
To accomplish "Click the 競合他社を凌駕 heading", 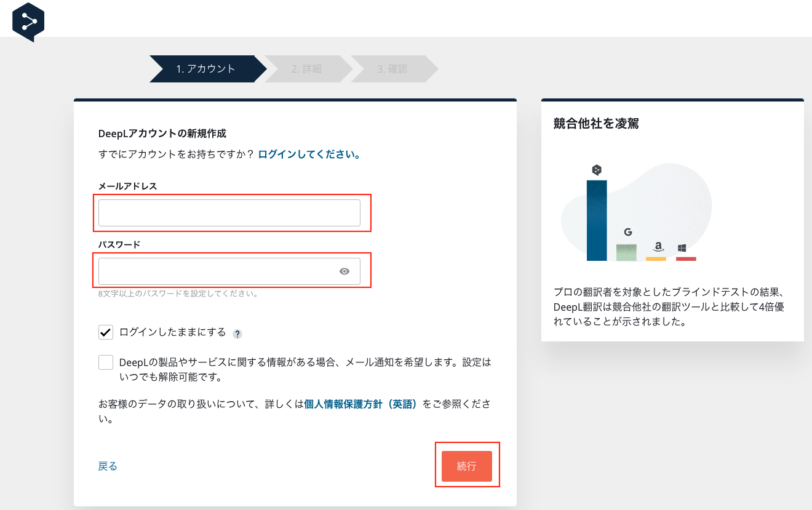I will coord(596,124).
